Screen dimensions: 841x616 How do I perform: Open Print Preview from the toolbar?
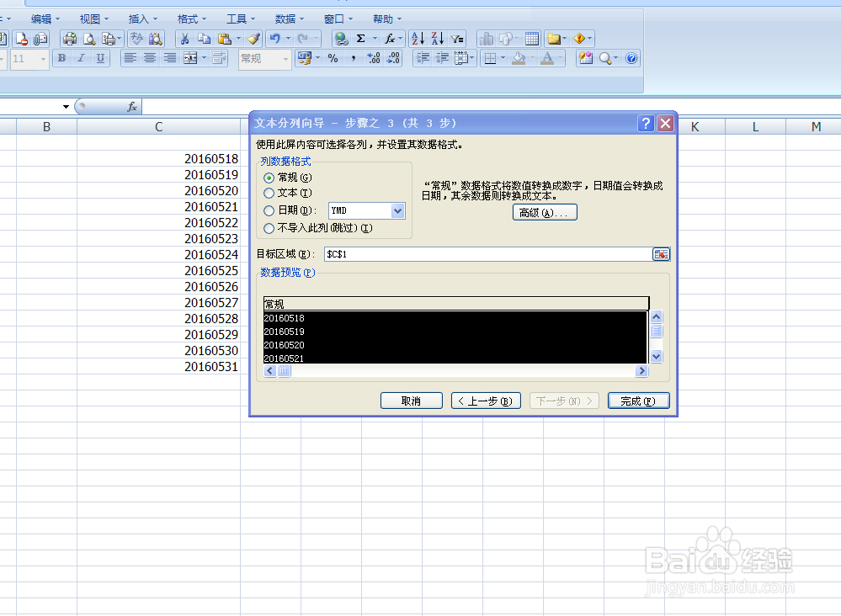(89, 39)
